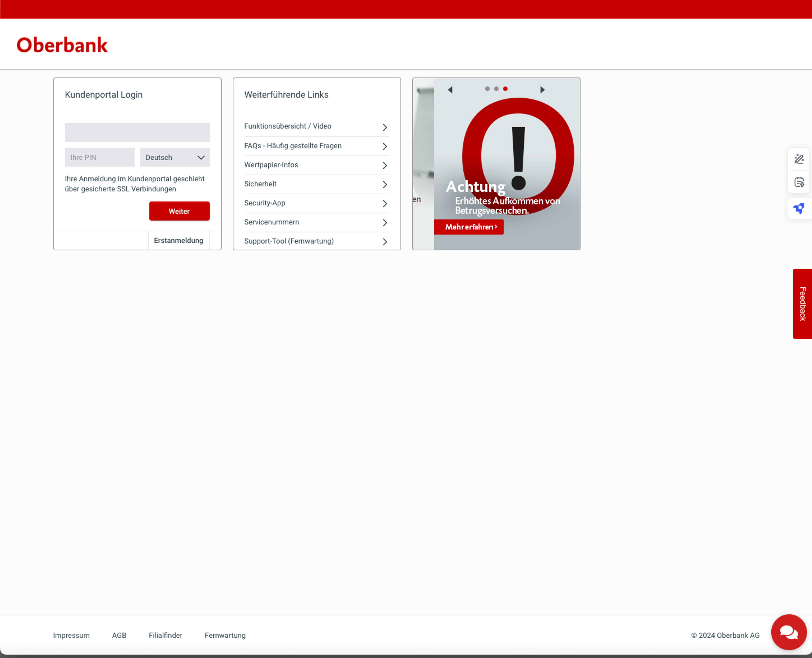
Task: Click the calendar edit sidebar icon
Action: click(799, 182)
